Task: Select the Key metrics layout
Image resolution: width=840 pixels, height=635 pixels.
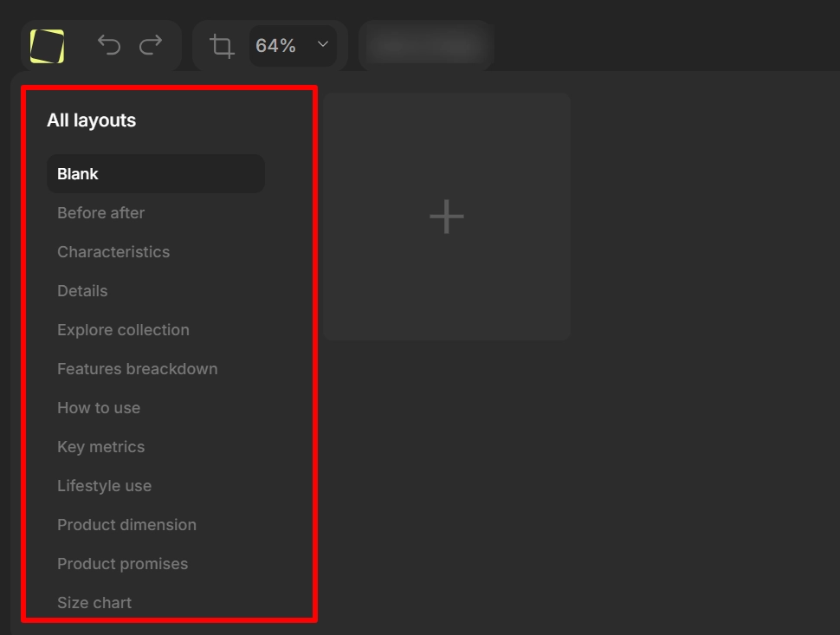Action: [x=100, y=446]
